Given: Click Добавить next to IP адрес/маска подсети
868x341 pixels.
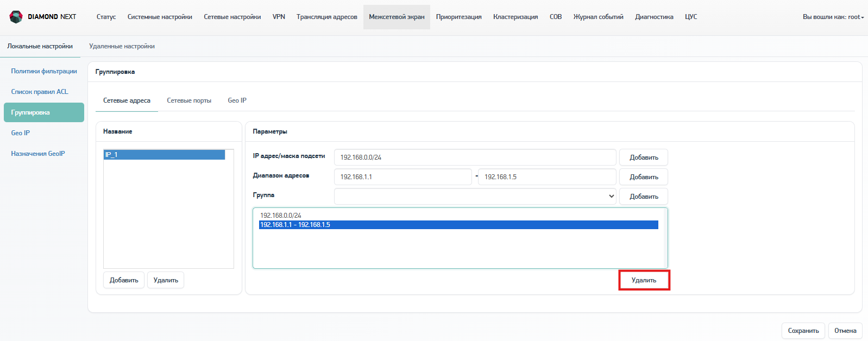Looking at the screenshot, I should pos(644,157).
